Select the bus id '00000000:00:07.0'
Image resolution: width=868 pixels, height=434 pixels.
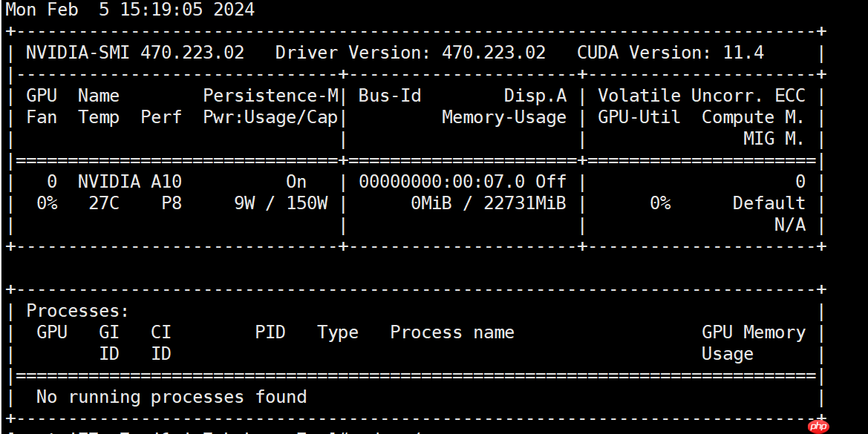click(x=442, y=181)
